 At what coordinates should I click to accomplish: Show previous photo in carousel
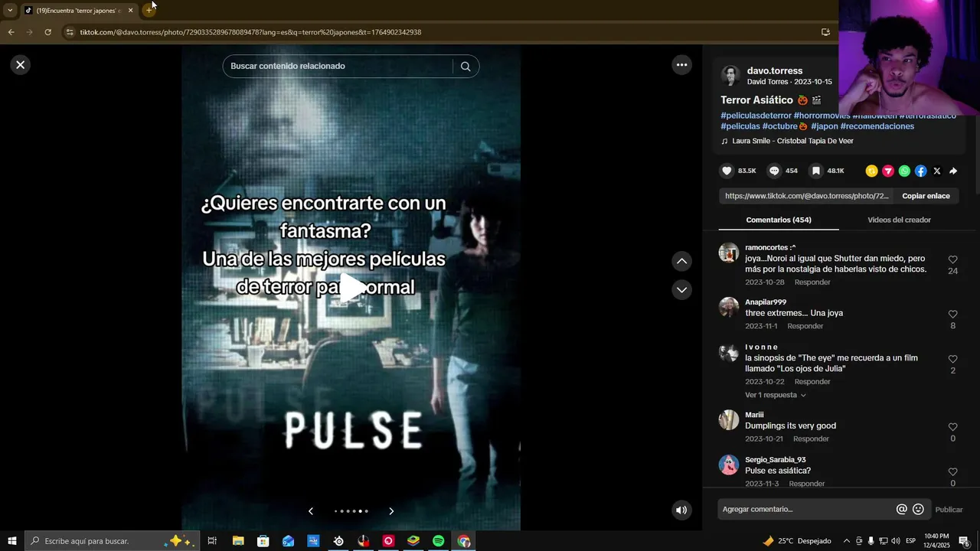tap(311, 511)
